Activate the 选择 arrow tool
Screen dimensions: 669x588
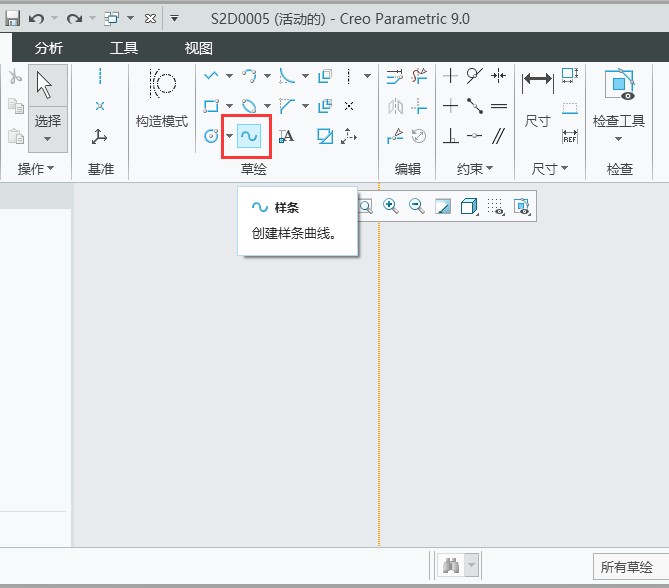tap(48, 85)
